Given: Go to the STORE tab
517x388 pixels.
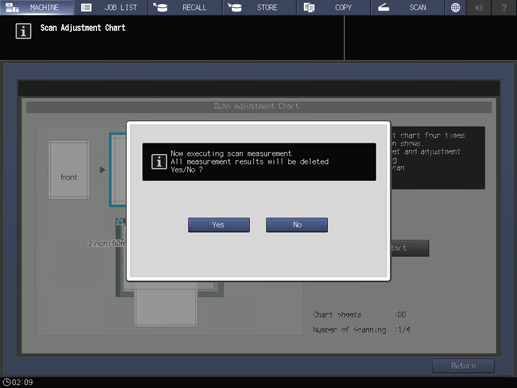Looking at the screenshot, I should [260, 7].
